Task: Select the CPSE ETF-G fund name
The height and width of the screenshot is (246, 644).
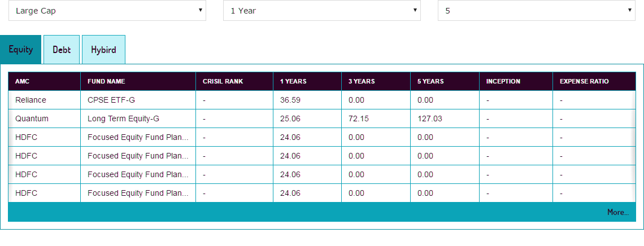Action: click(x=111, y=100)
